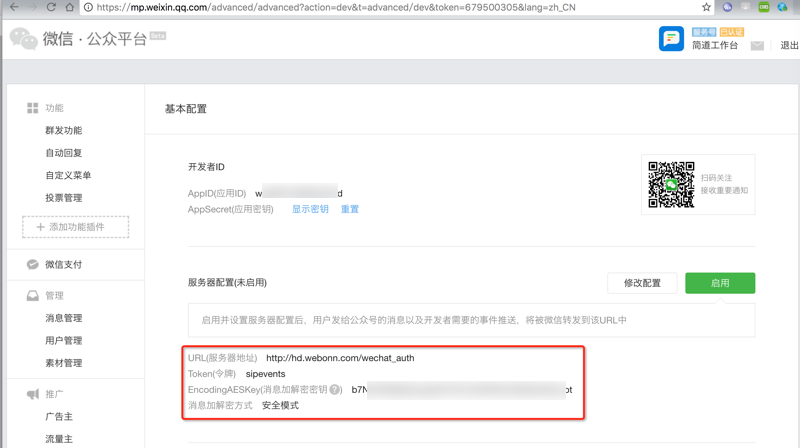The width and height of the screenshot is (800, 448).
Task: Click the 扫码关注 text beside QR code
Action: 716,178
